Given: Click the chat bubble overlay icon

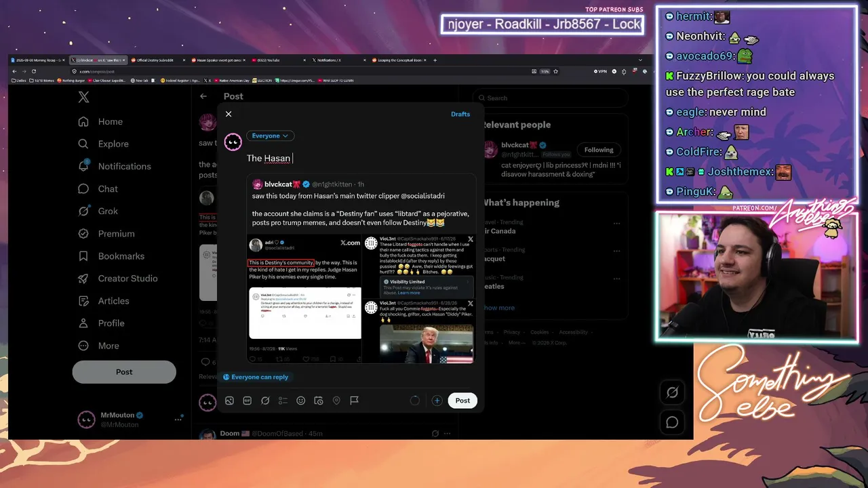Looking at the screenshot, I should pos(672,422).
